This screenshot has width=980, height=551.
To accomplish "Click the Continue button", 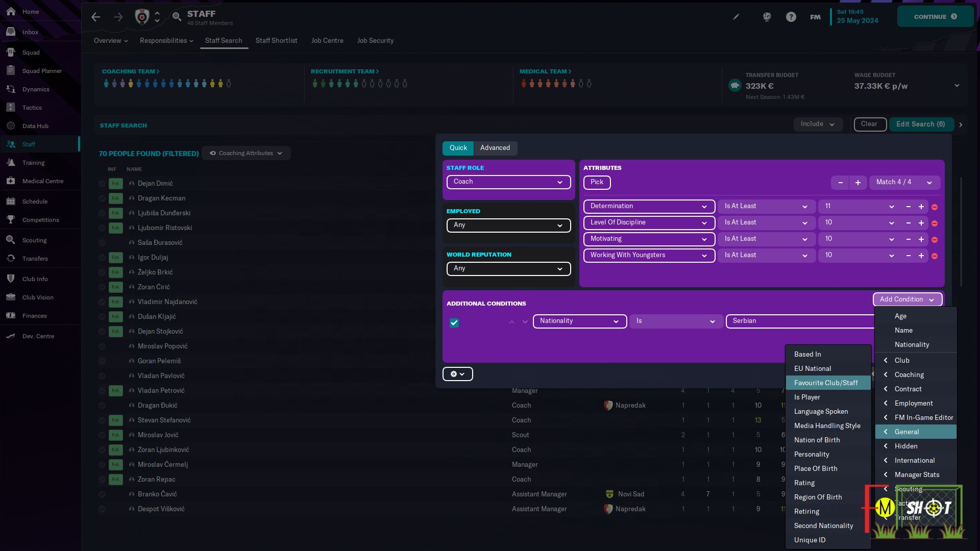I will 935,17.
